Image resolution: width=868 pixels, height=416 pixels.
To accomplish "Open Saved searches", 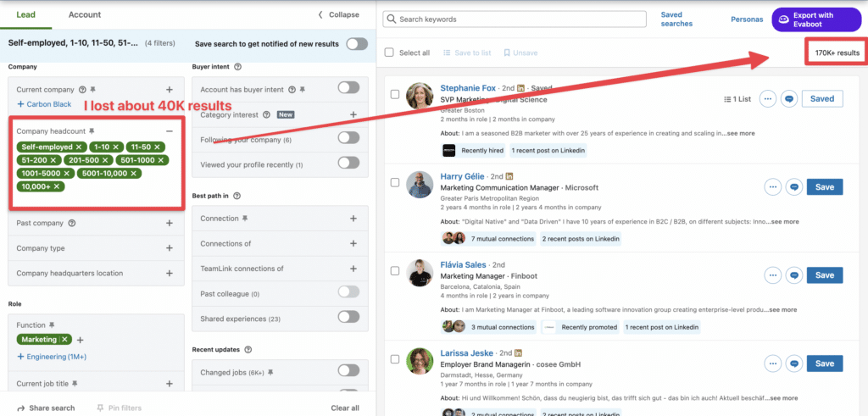I will coord(676,19).
